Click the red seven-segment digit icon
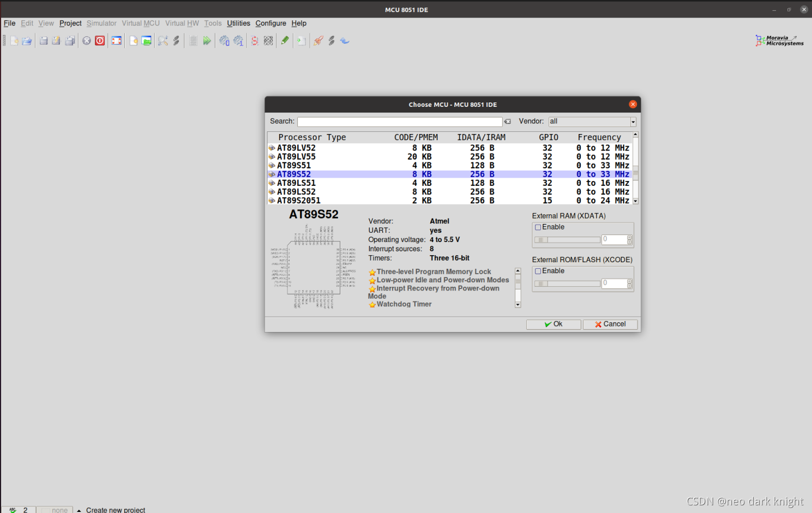Image resolution: width=812 pixels, height=513 pixels. [255, 41]
